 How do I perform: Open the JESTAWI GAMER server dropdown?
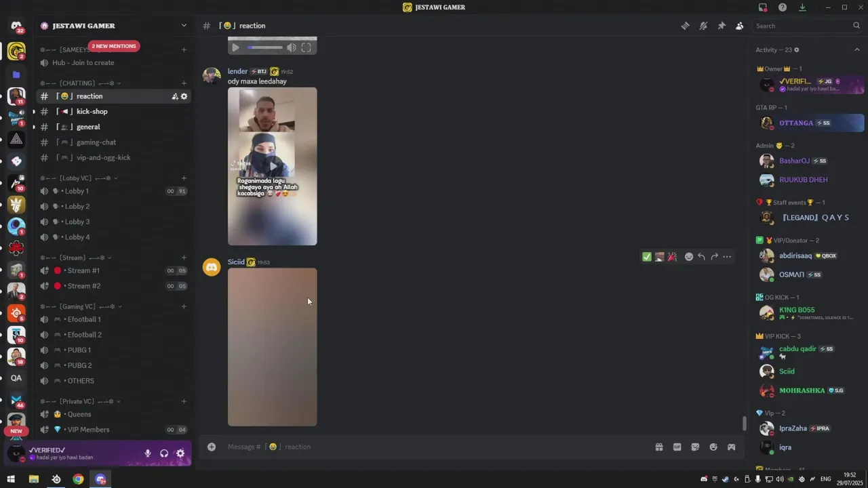184,26
